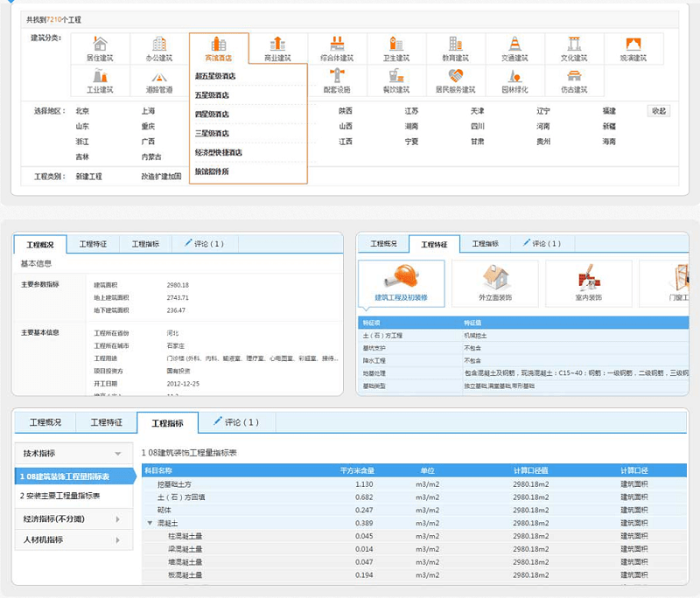The height and width of the screenshot is (598, 700).
Task: Filter by region 四川
Action: point(477,126)
